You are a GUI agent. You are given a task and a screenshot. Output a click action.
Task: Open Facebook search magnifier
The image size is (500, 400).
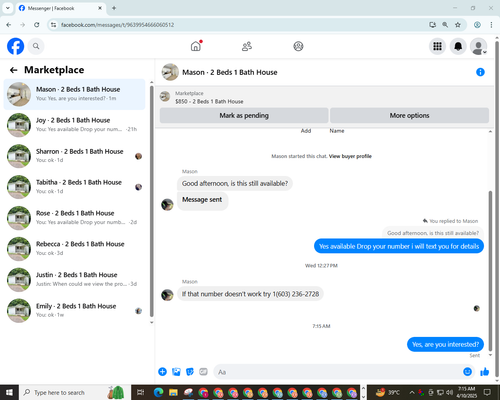point(36,46)
